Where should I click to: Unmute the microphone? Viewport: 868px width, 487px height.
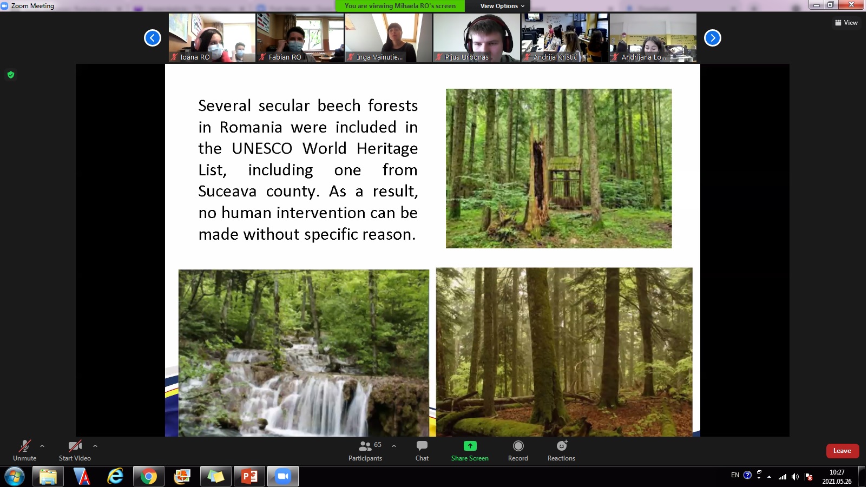(x=25, y=450)
